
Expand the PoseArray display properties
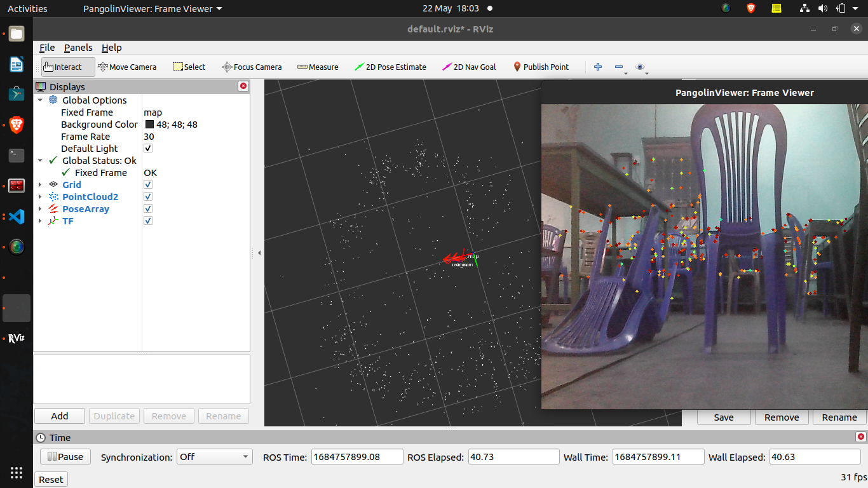40,208
